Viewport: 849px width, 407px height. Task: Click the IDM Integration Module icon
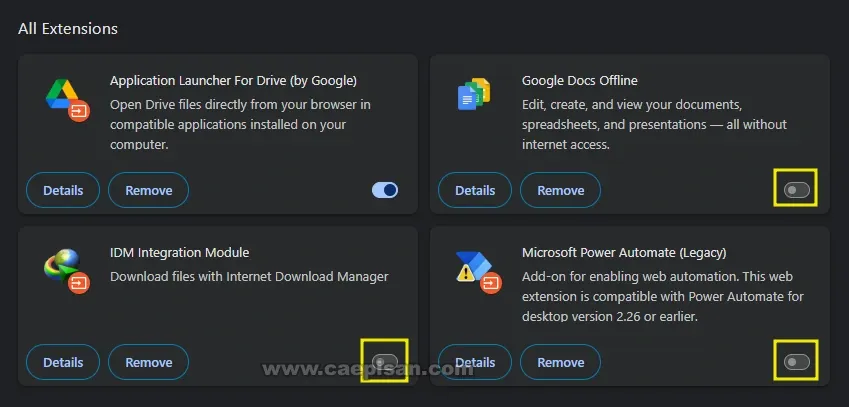click(66, 271)
